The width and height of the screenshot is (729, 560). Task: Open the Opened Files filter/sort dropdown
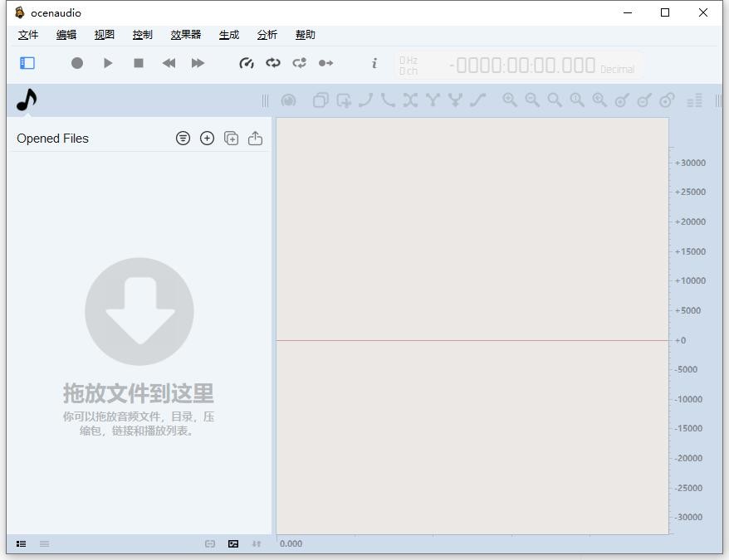tap(183, 138)
